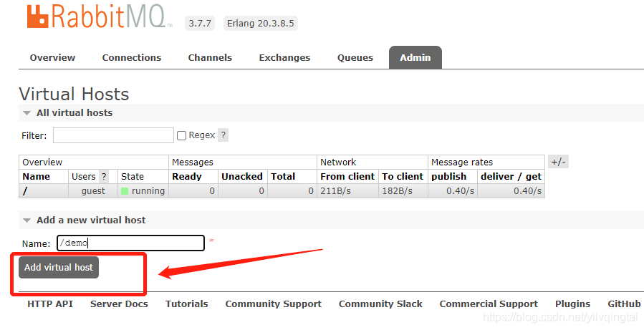Sort by the Name column header
Image resolution: width=644 pixels, height=330 pixels.
pyautogui.click(x=36, y=177)
